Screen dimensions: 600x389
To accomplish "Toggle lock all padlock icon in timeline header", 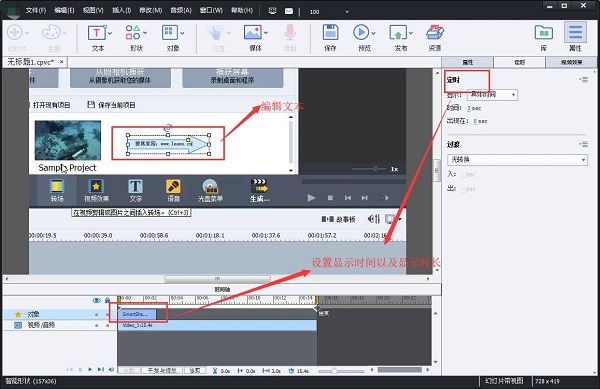I will pos(108,300).
